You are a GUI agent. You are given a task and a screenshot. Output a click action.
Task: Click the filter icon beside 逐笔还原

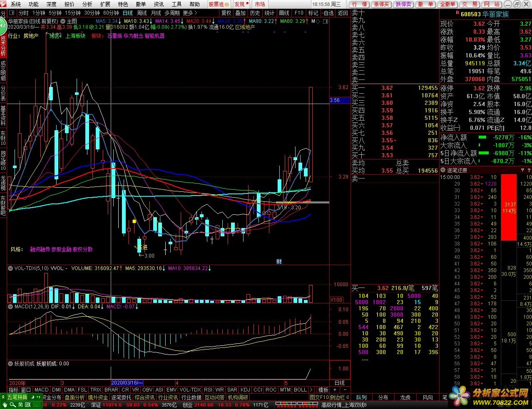pos(522,170)
